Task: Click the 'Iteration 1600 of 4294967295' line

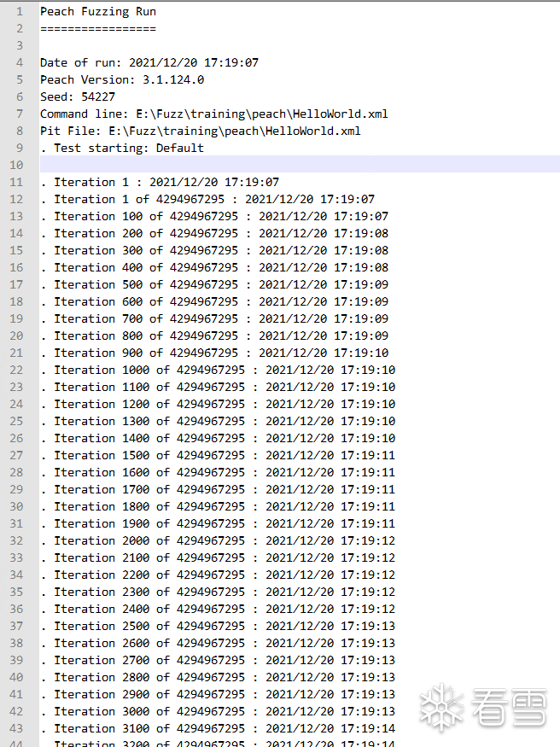Action: click(218, 473)
